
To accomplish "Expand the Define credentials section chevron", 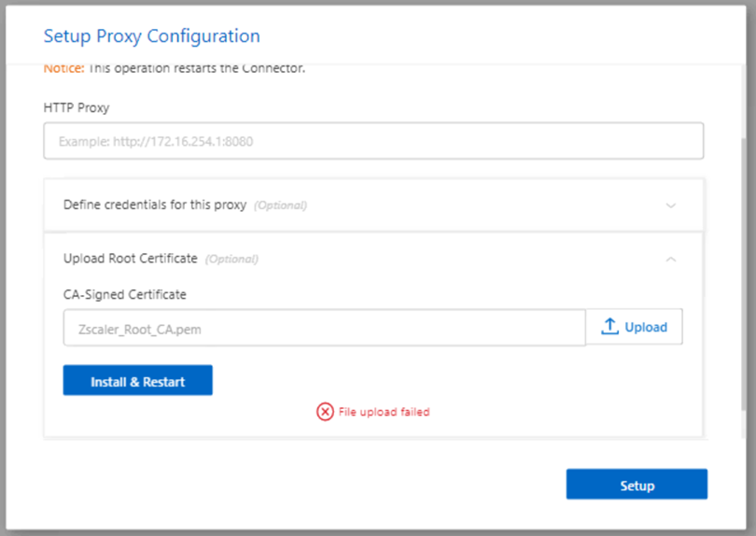I will (670, 205).
